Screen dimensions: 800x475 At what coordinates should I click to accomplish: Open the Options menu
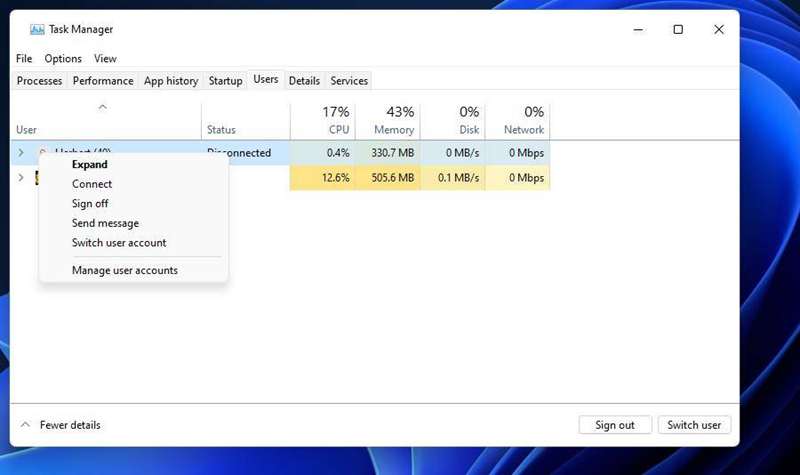[63, 59]
